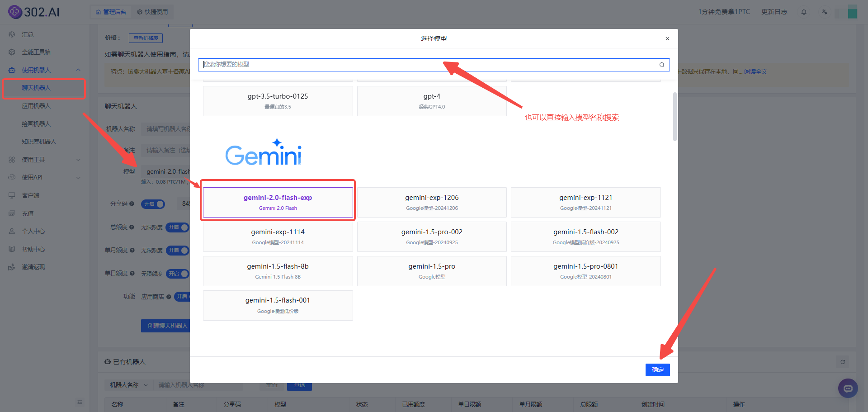Image resolution: width=868 pixels, height=412 pixels.
Task: Open the 更新日志 link
Action: tap(774, 12)
